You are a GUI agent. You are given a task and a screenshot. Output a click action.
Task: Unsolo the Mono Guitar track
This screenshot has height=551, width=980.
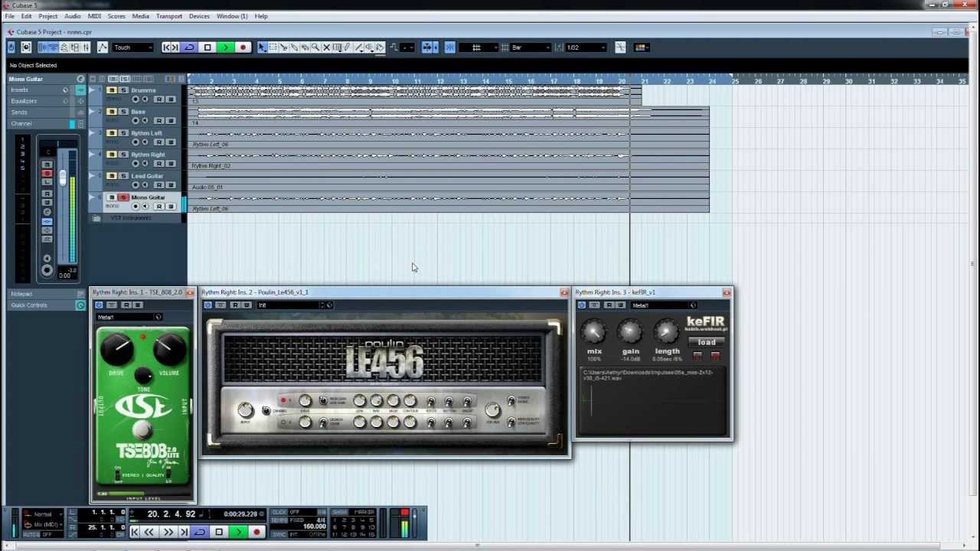pos(123,197)
